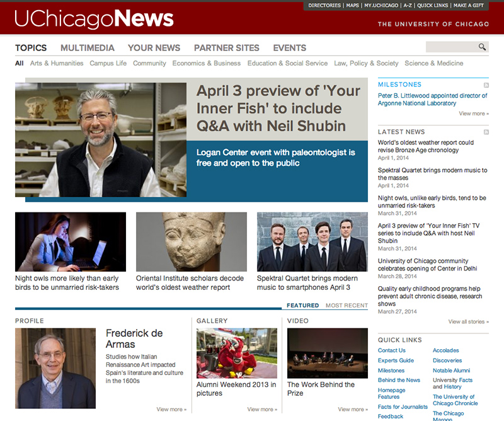This screenshot has width=504, height=421.
Task: Open the A-Z index link
Action: click(x=408, y=6)
